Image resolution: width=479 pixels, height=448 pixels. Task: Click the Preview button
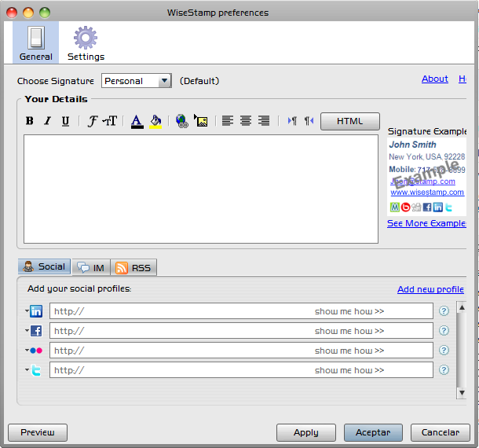pyautogui.click(x=38, y=432)
